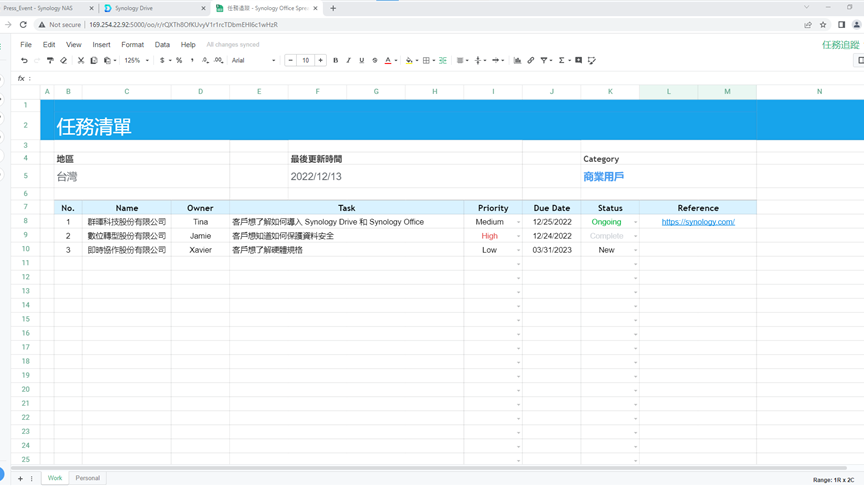The width and height of the screenshot is (864, 486).
Task: Expand text color dropdown arrow
Action: tap(396, 61)
